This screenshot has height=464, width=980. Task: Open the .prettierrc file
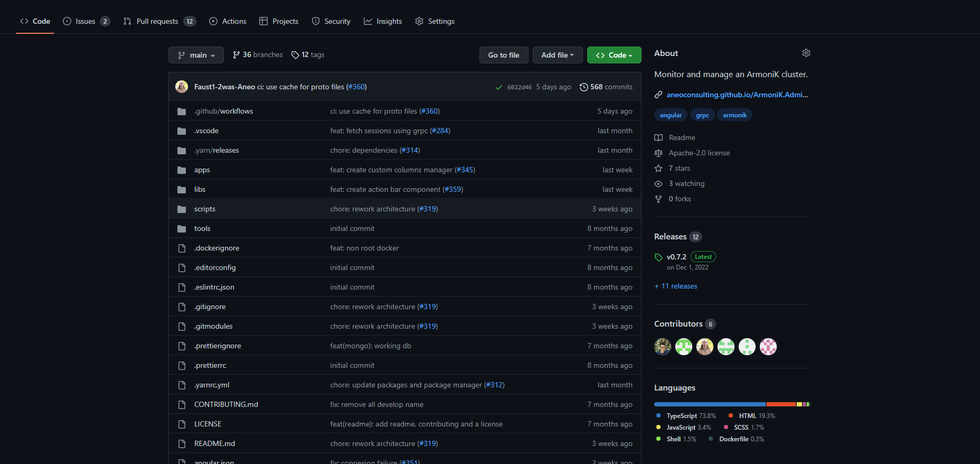click(x=210, y=366)
